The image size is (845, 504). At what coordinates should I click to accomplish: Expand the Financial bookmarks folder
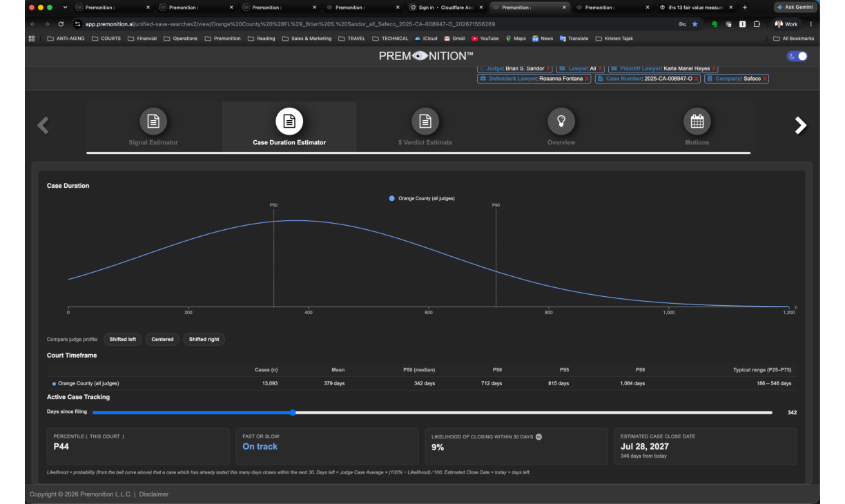pos(142,39)
